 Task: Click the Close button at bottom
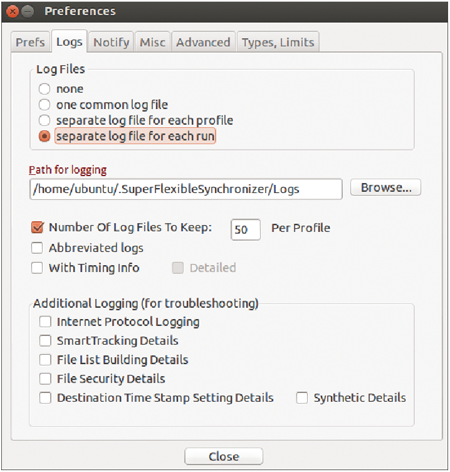[224, 456]
